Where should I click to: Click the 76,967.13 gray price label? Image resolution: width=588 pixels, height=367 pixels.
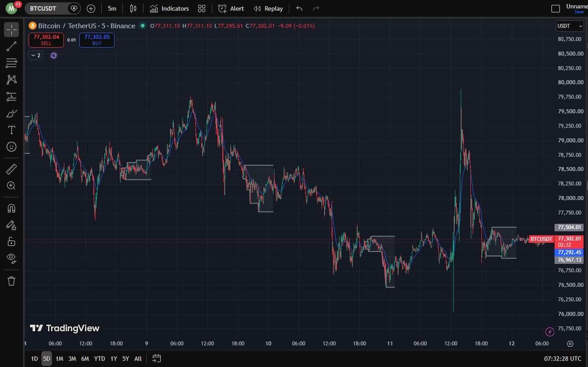[x=568, y=260]
